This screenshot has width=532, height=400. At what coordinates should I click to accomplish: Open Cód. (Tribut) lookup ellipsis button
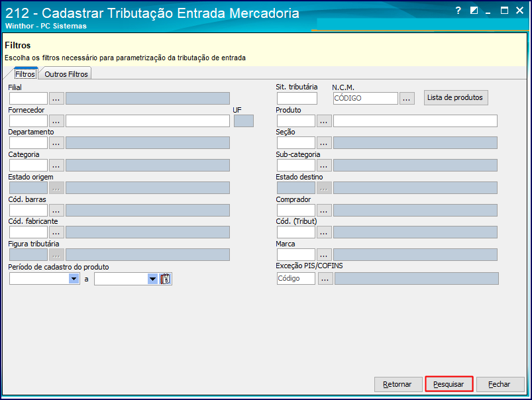pyautogui.click(x=324, y=232)
